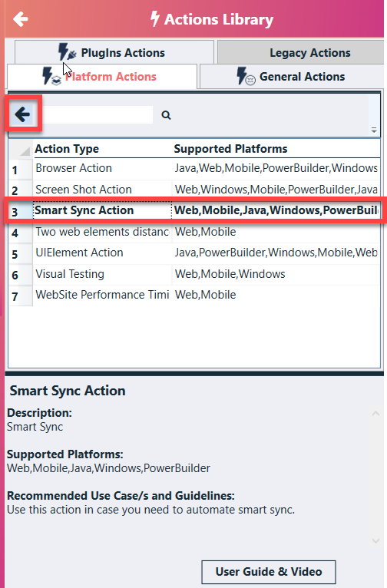This screenshot has width=387, height=588.
Task: Open the User Guide & Video button
Action: click(x=269, y=572)
